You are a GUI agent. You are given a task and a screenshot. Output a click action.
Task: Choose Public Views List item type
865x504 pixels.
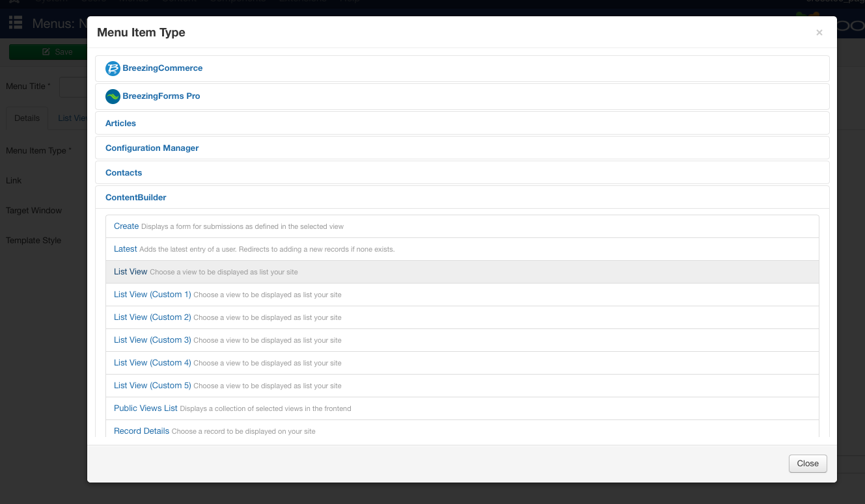pos(462,408)
